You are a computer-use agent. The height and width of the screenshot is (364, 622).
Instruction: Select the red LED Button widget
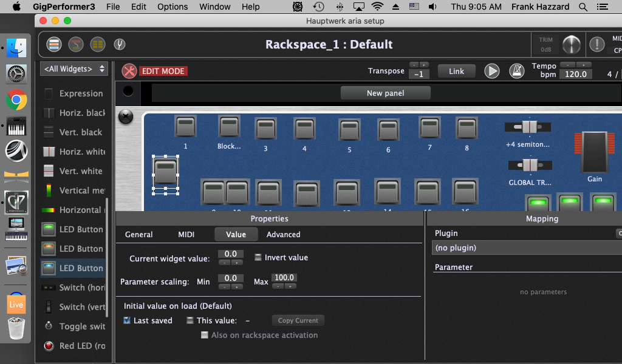pyautogui.click(x=73, y=249)
